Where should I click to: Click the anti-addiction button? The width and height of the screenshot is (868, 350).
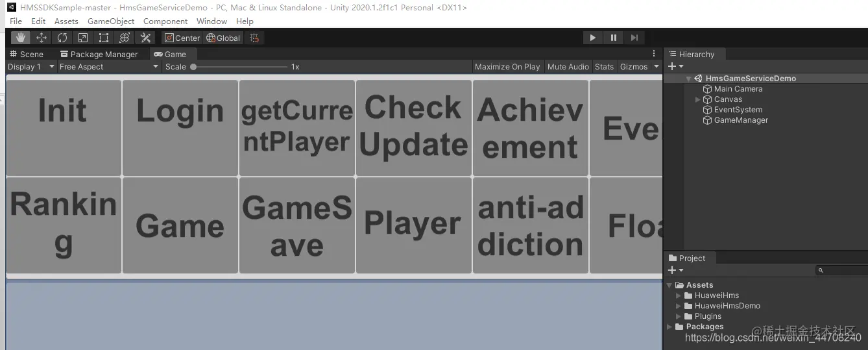click(x=531, y=225)
